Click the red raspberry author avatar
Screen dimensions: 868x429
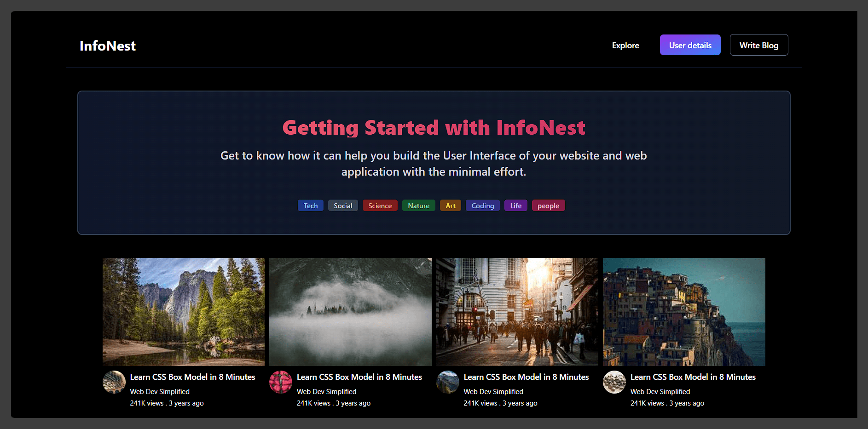[x=281, y=382]
